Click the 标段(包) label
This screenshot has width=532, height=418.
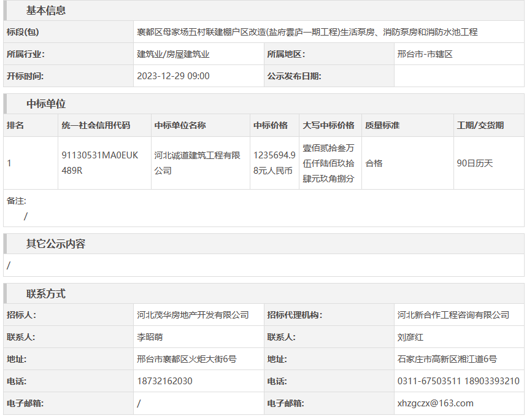23,32
